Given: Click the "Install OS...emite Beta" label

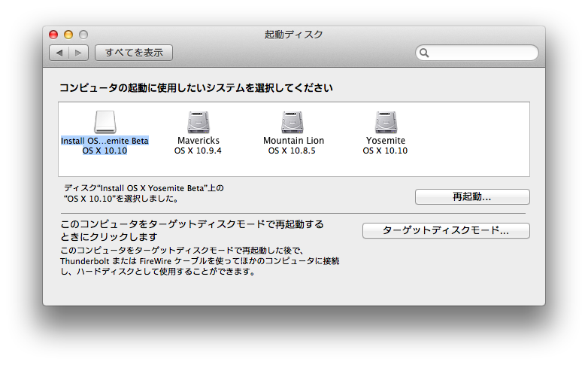Looking at the screenshot, I should pos(105,141).
